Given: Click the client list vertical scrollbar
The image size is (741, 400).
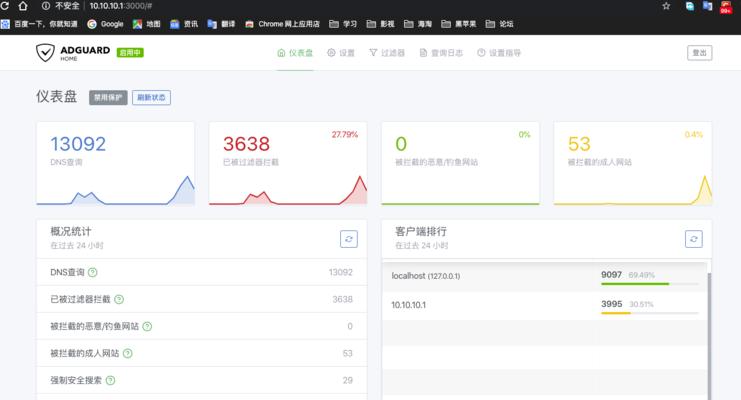Looking at the screenshot, I should coord(709,336).
